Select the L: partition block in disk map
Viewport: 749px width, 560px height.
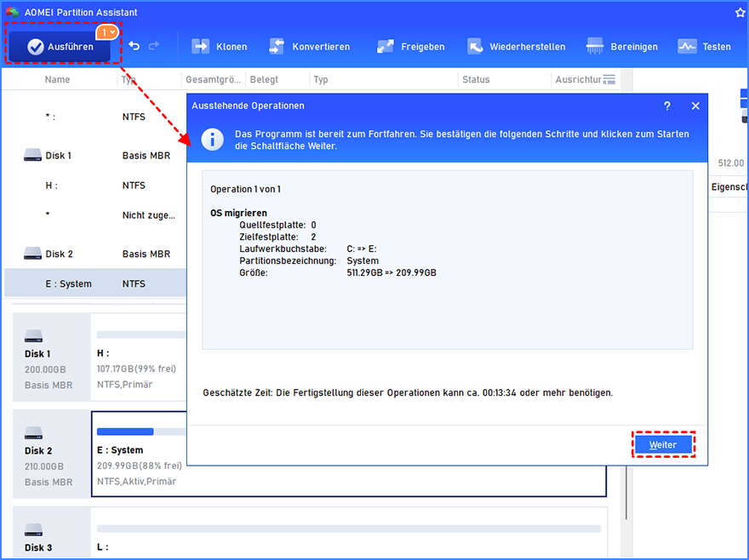[349, 534]
